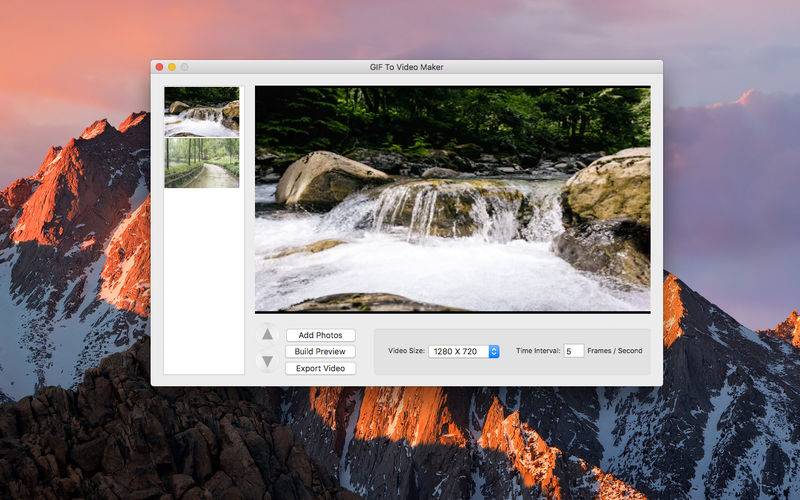Click the "Frames / Second" label
800x500 pixels.
[x=615, y=351]
